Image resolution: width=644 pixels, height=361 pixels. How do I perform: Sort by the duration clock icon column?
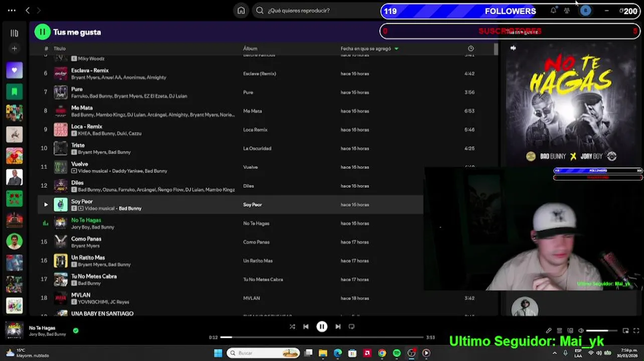click(x=470, y=49)
